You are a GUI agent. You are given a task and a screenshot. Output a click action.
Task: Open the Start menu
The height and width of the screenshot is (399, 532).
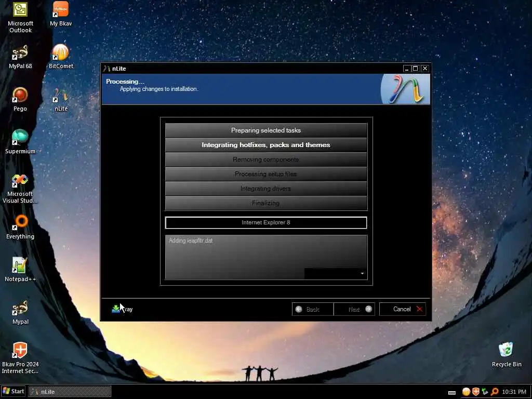click(13, 392)
